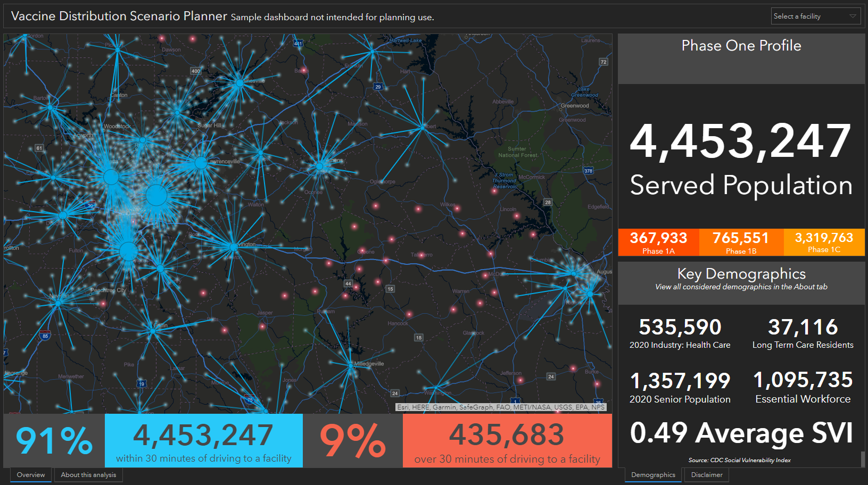The width and height of the screenshot is (868, 485).
Task: Click the Phase One panel scrollbar
Action: tap(862, 458)
